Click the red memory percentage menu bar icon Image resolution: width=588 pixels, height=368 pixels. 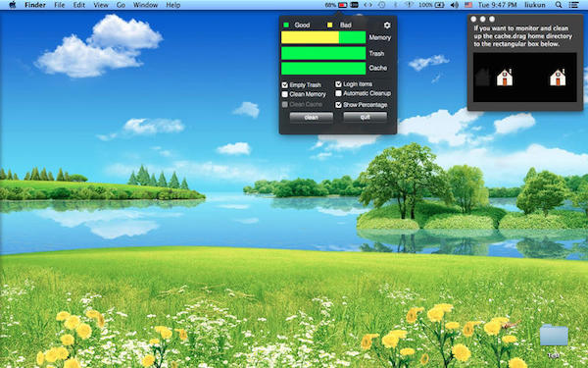(x=342, y=5)
